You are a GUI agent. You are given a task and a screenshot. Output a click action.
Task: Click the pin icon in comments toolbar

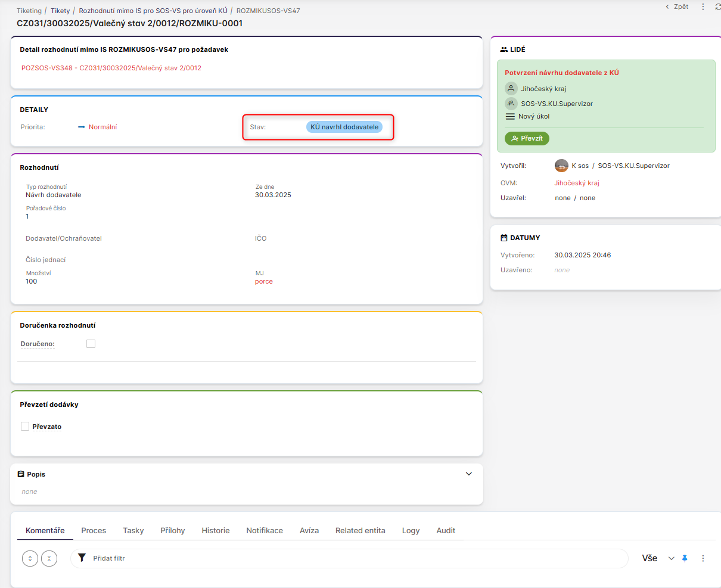coord(685,558)
